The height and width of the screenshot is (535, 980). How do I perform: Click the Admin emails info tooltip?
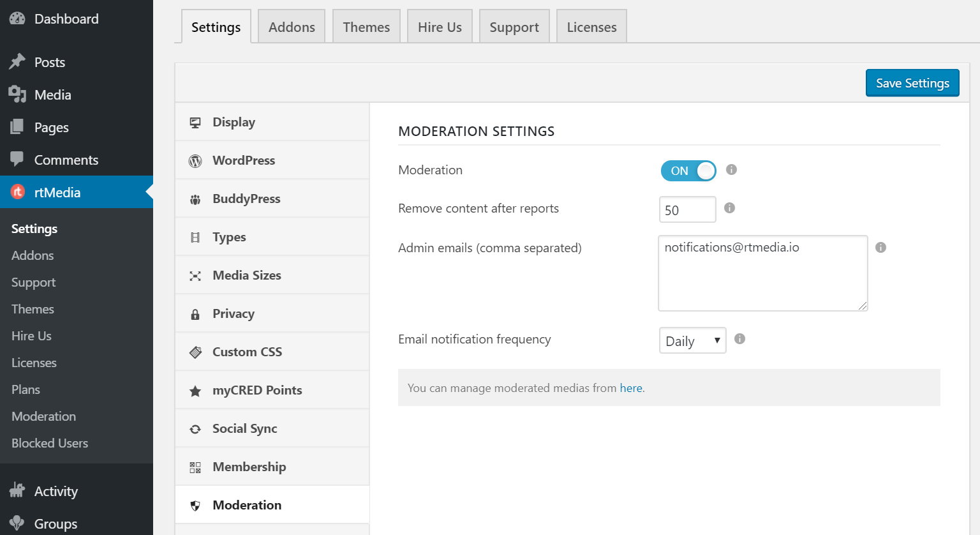880,247
